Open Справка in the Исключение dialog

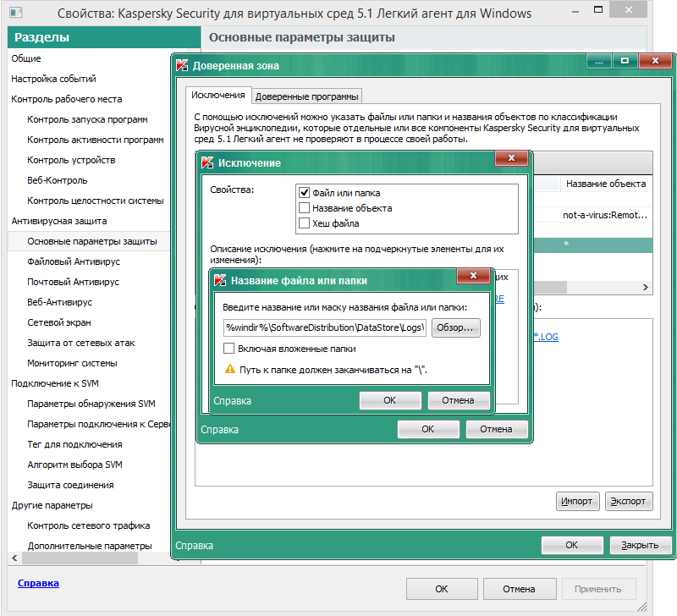click(x=220, y=430)
